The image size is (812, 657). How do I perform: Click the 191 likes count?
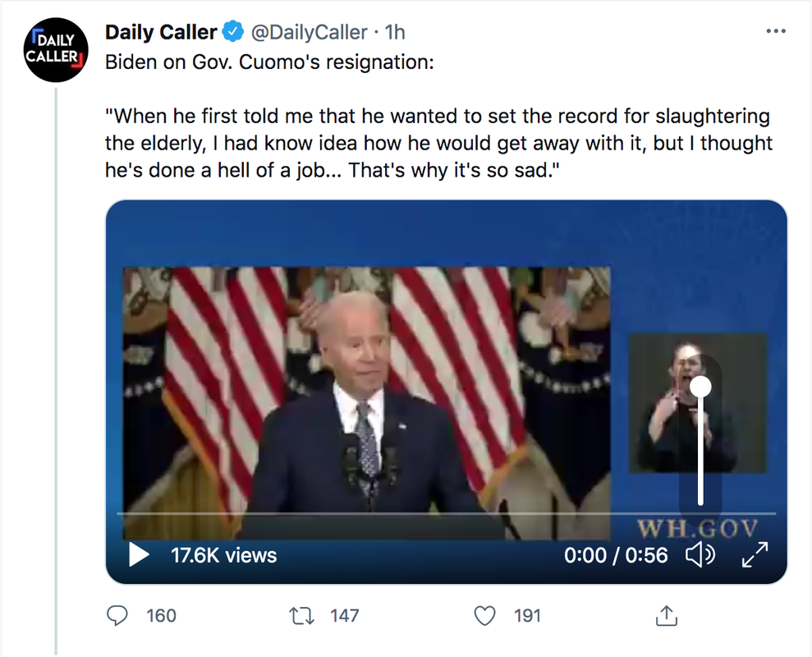pos(527,615)
